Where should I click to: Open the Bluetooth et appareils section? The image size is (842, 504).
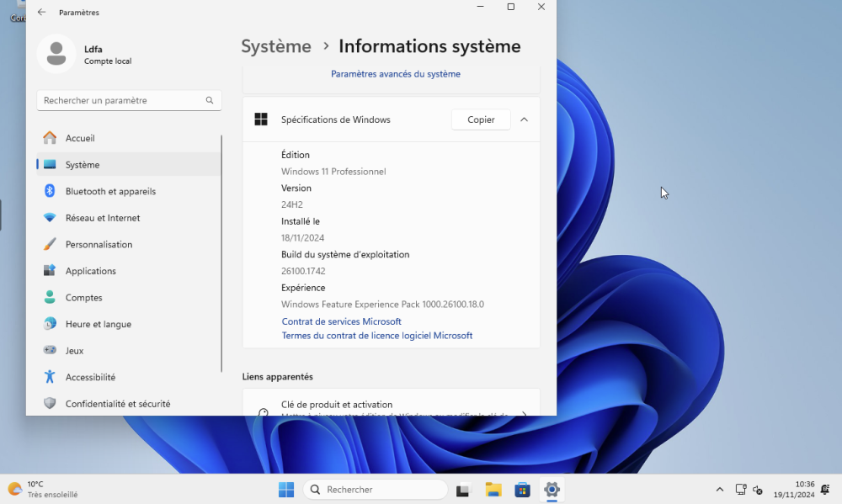(x=110, y=191)
